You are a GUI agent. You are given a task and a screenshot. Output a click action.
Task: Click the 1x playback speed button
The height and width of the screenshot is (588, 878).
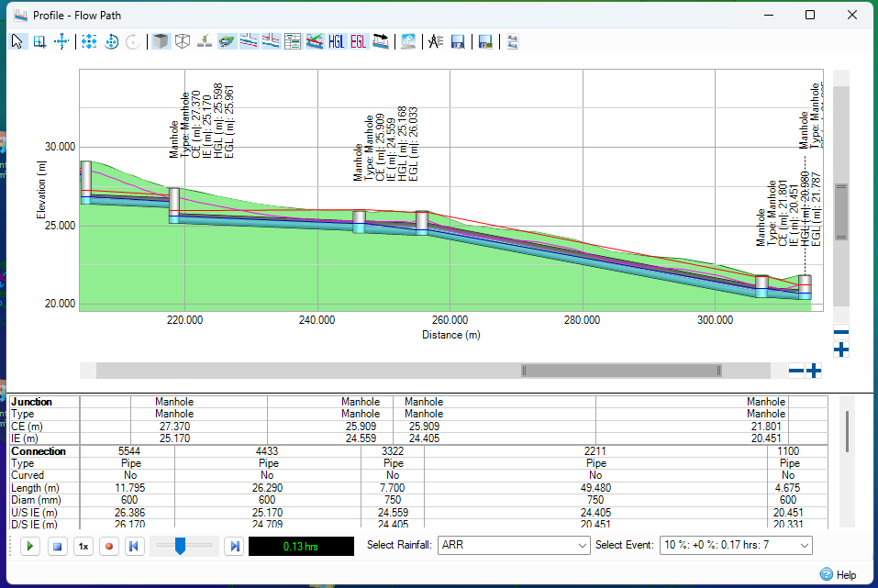(x=83, y=546)
